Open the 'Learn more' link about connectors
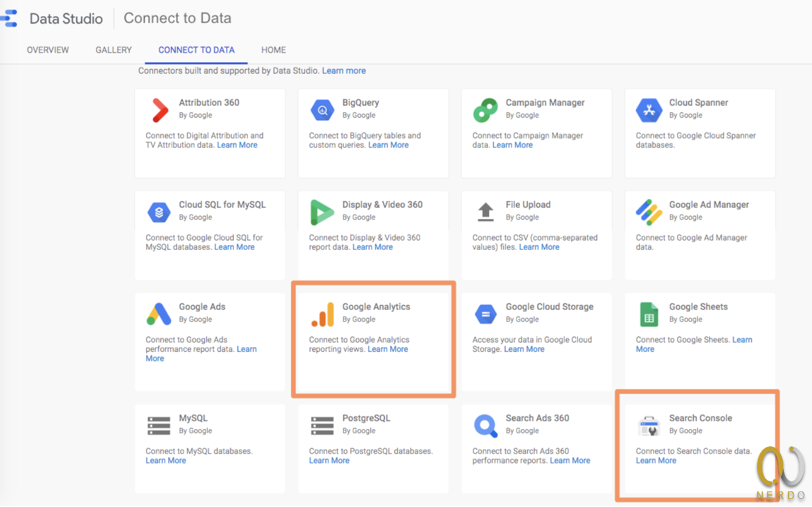Image resolution: width=812 pixels, height=507 pixels. click(x=344, y=71)
